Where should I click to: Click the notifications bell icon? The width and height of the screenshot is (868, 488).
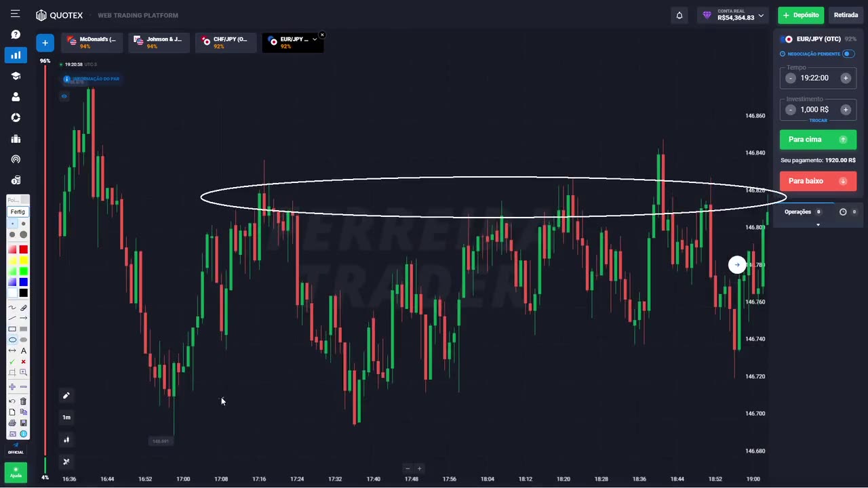pos(679,15)
